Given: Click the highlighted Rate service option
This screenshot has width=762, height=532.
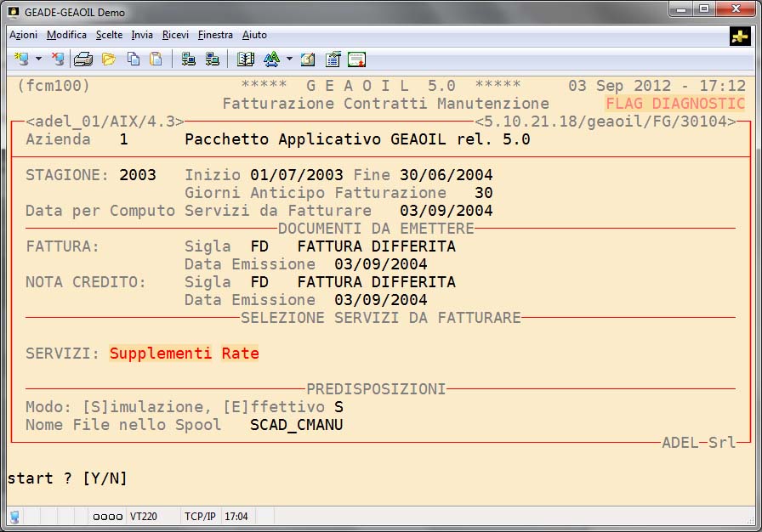Looking at the screenshot, I should tap(240, 354).
